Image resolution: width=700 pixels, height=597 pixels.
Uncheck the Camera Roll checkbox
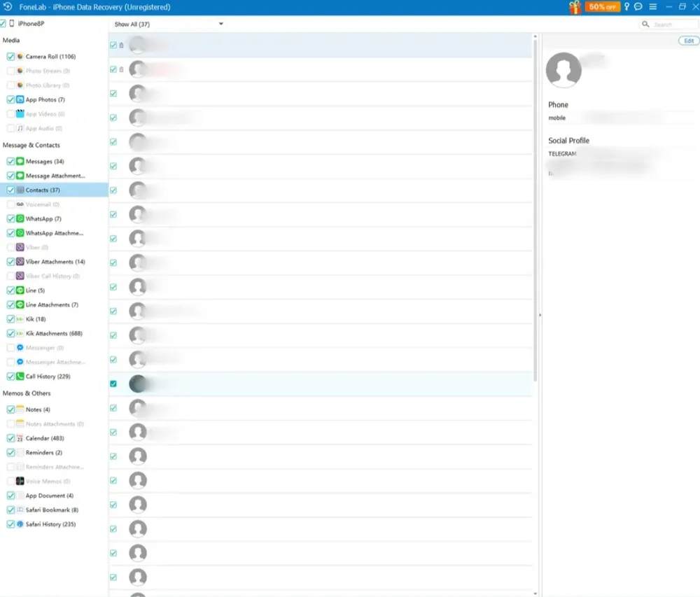coord(10,57)
